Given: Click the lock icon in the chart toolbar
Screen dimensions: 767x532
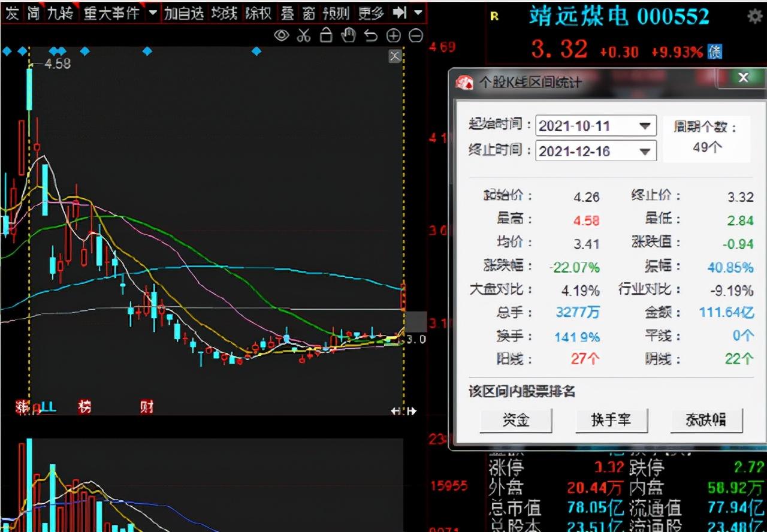Looking at the screenshot, I should (x=326, y=35).
